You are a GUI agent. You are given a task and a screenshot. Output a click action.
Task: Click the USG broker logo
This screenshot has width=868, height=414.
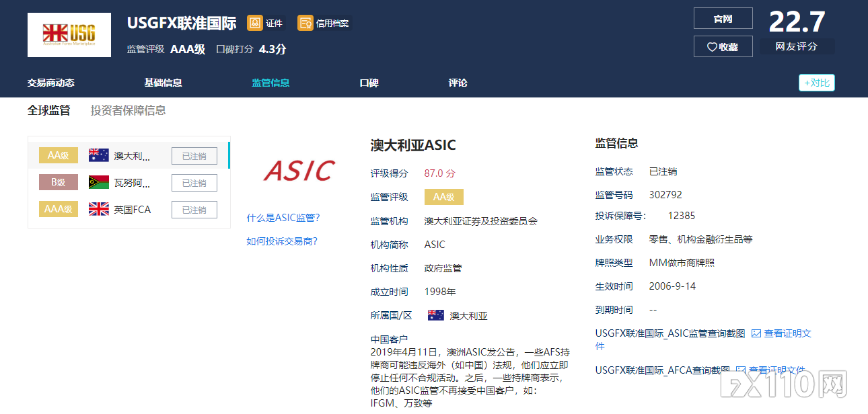click(69, 35)
